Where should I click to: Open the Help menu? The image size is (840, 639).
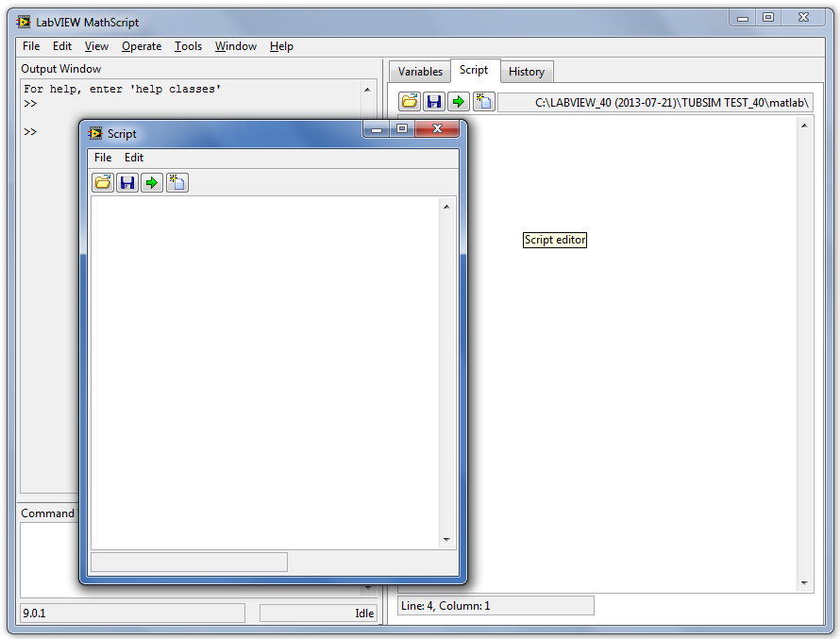click(281, 46)
